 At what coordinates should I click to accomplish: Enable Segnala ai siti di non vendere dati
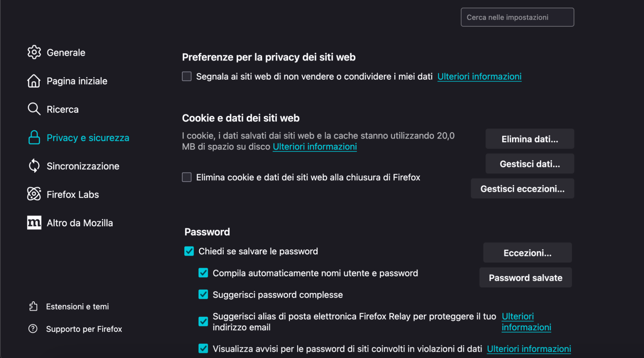point(186,76)
